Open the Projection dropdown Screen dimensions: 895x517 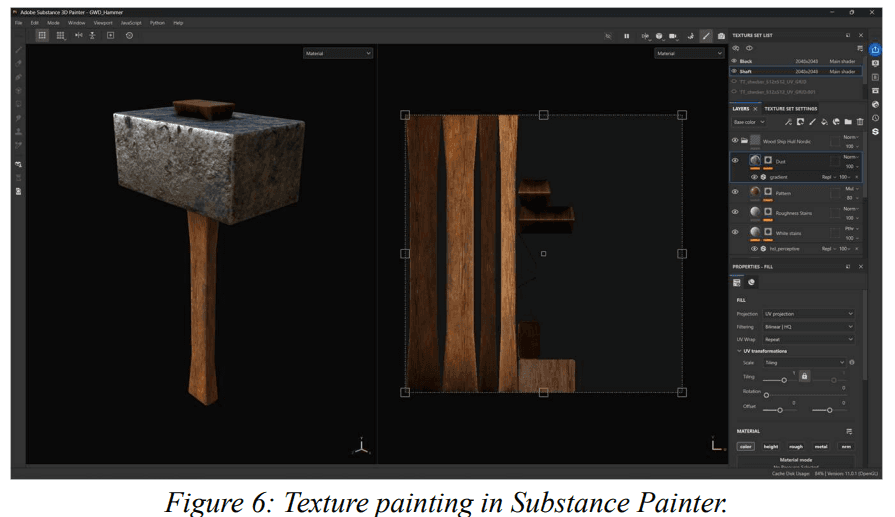809,314
